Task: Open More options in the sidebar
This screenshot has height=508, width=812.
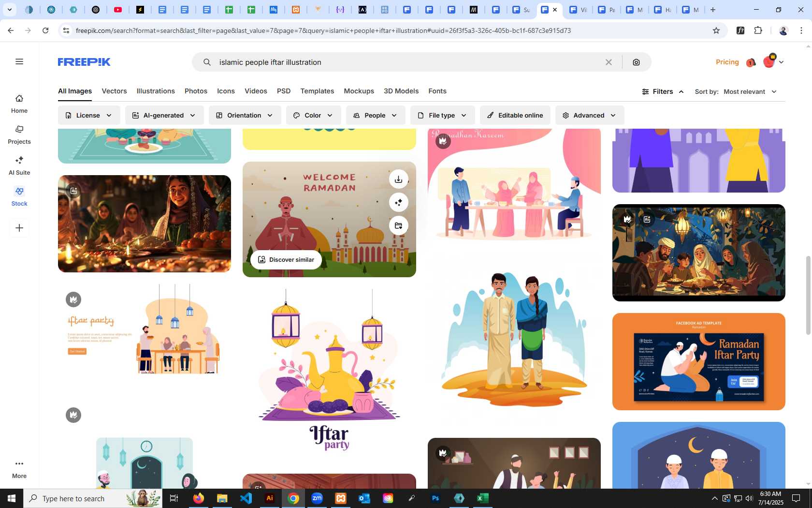Action: (19, 469)
